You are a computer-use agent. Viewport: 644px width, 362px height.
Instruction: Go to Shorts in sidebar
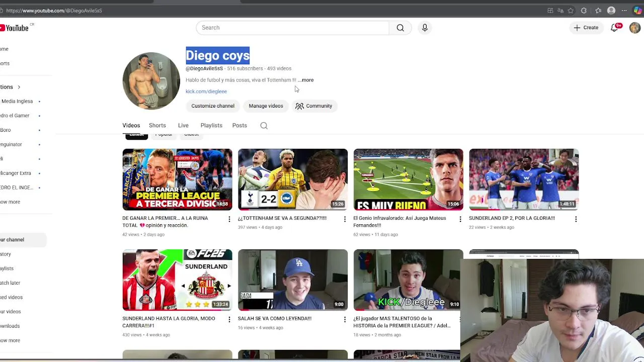5,63
